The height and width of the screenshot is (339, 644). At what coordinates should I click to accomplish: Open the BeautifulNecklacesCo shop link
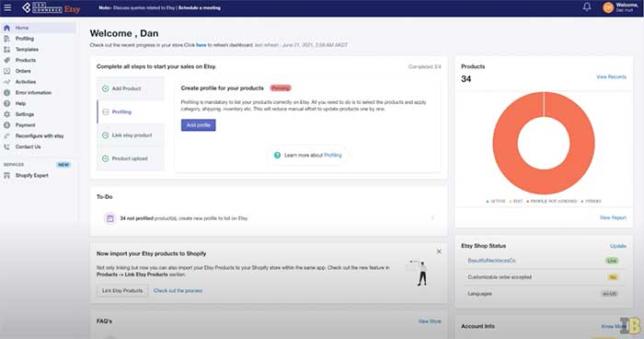[x=491, y=261]
